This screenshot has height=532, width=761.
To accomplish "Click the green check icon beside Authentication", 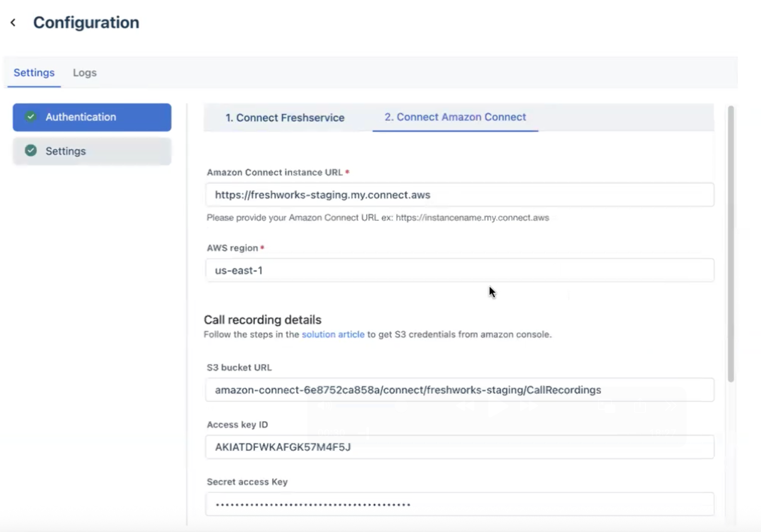I will pyautogui.click(x=30, y=117).
